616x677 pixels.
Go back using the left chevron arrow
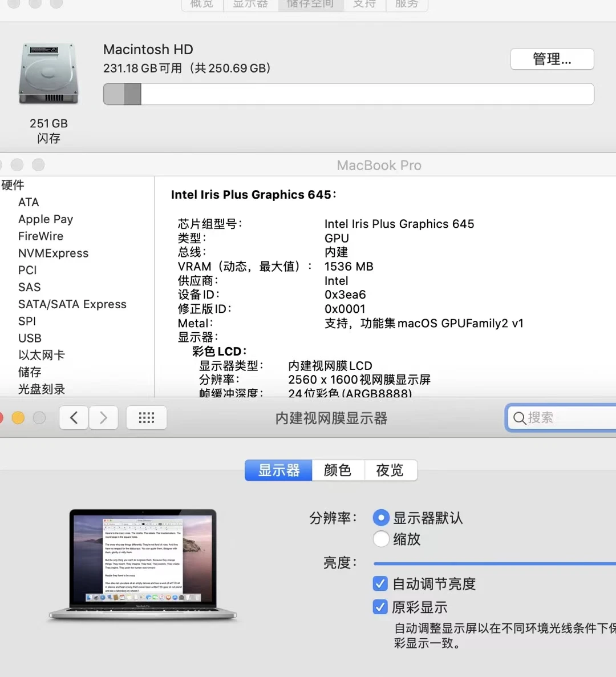[74, 417]
